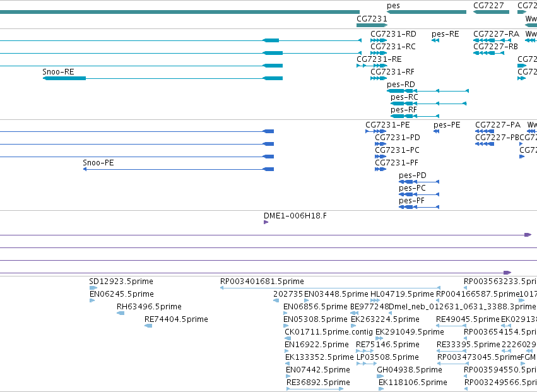Viewport: 537px width, 392px height.
Task: Open the CG7231-RF transcript label
Action: 392,72
